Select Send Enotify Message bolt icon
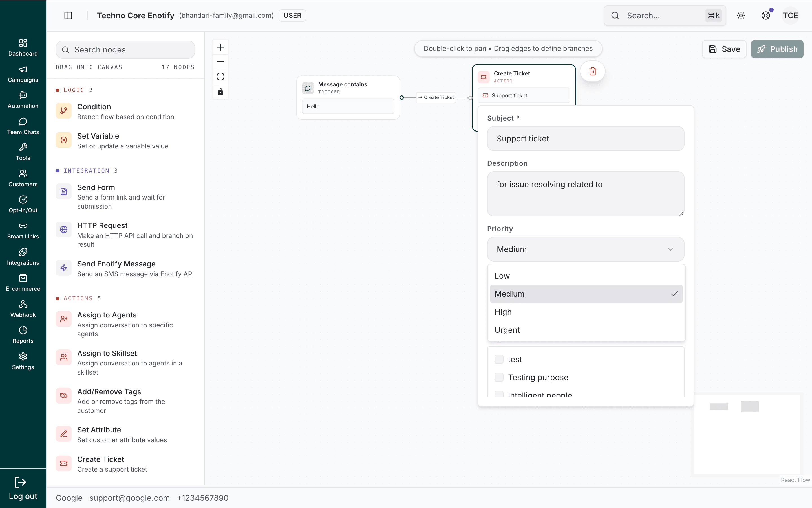The height and width of the screenshot is (508, 812). 64,268
